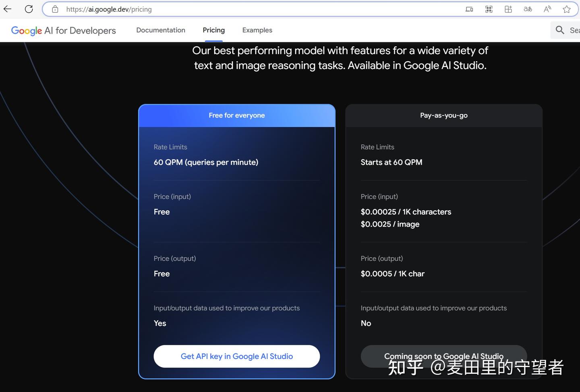Focus the site search field
The image size is (580, 392).
[x=565, y=30]
